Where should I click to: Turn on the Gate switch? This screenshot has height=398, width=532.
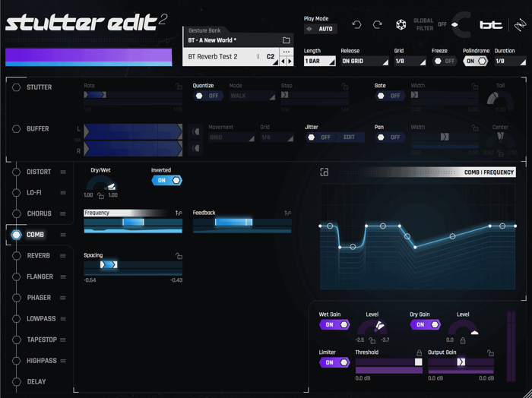[390, 96]
